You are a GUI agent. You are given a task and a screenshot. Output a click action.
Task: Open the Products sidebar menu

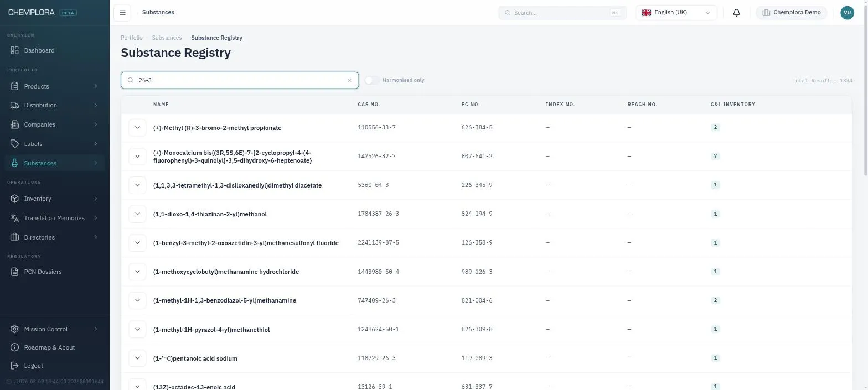click(x=55, y=86)
